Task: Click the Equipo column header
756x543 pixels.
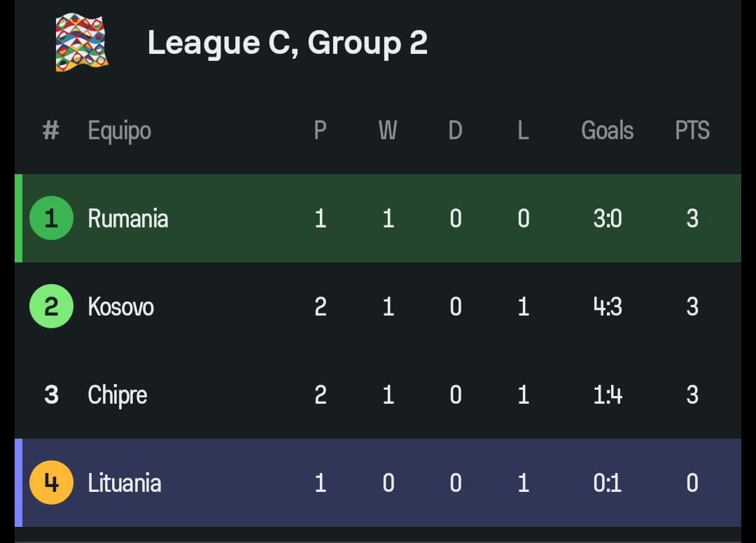Action: point(119,130)
